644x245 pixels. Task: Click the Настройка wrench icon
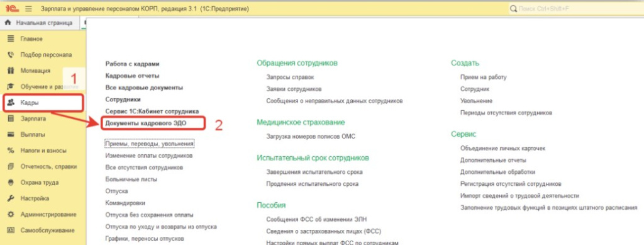click(x=11, y=198)
